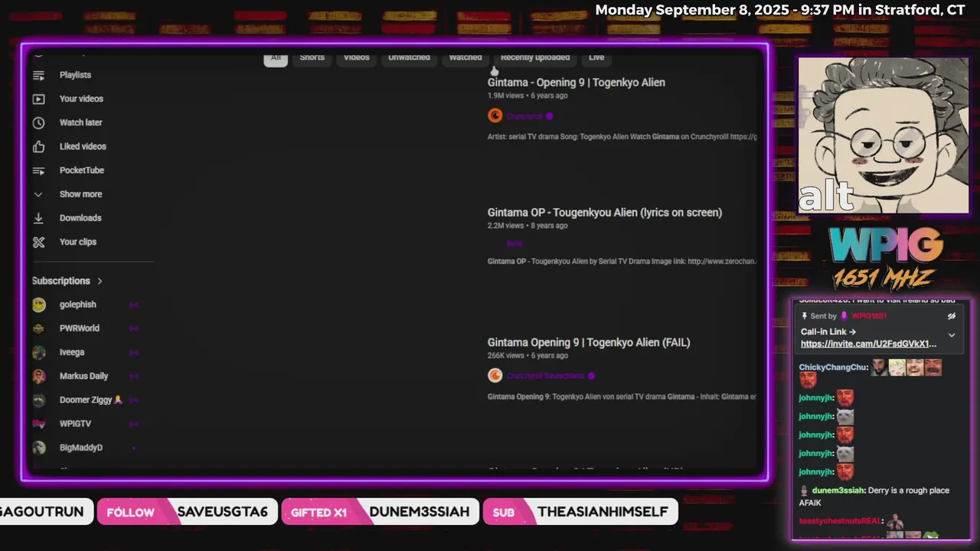Click dunem3ssiah username in chat
Viewport: 980px width, 551px height.
[x=838, y=491]
